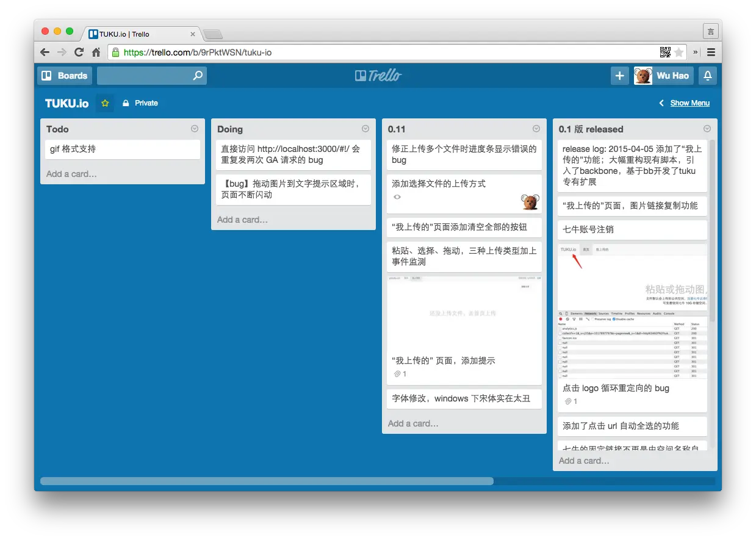Screen dimensions: 756x540
Task: Click the Trello logo in the header
Action: pyautogui.click(x=378, y=75)
